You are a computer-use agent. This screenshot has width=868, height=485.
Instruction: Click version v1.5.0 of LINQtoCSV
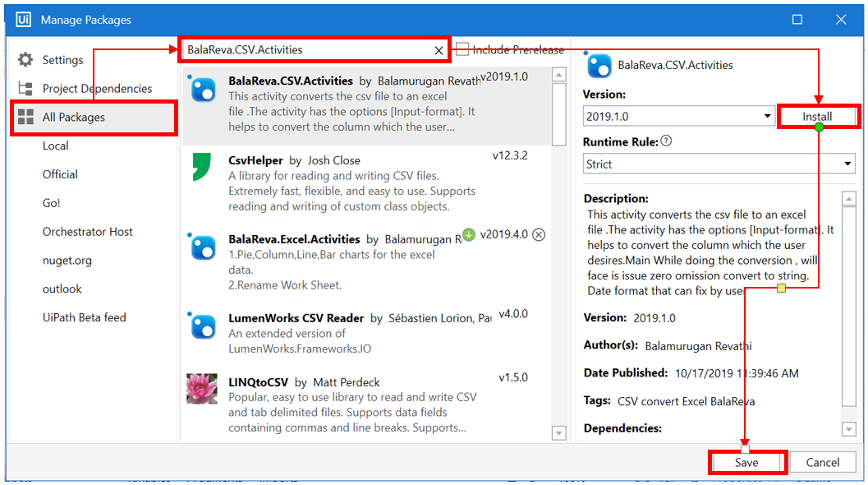point(513,377)
